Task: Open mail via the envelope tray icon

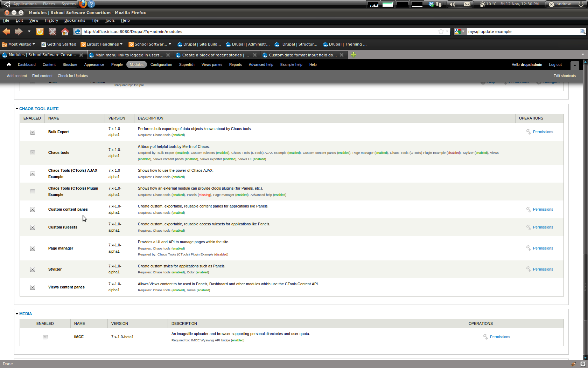Action: point(467,4)
